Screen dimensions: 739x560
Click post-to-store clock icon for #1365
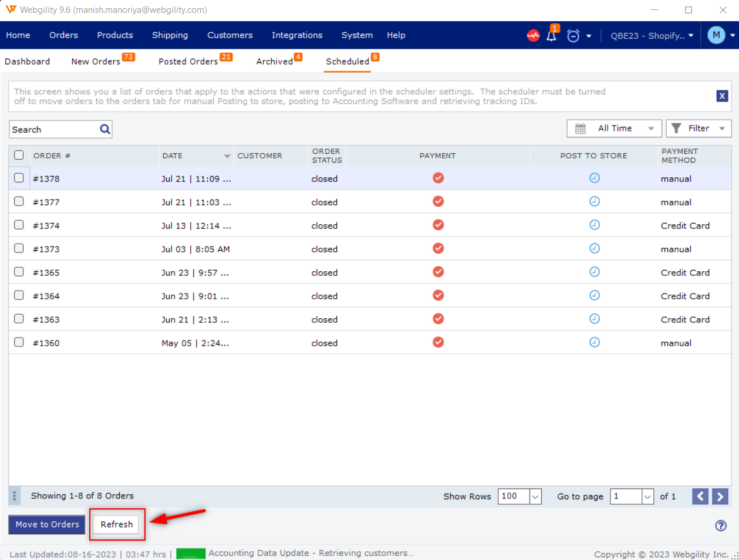[x=595, y=272]
